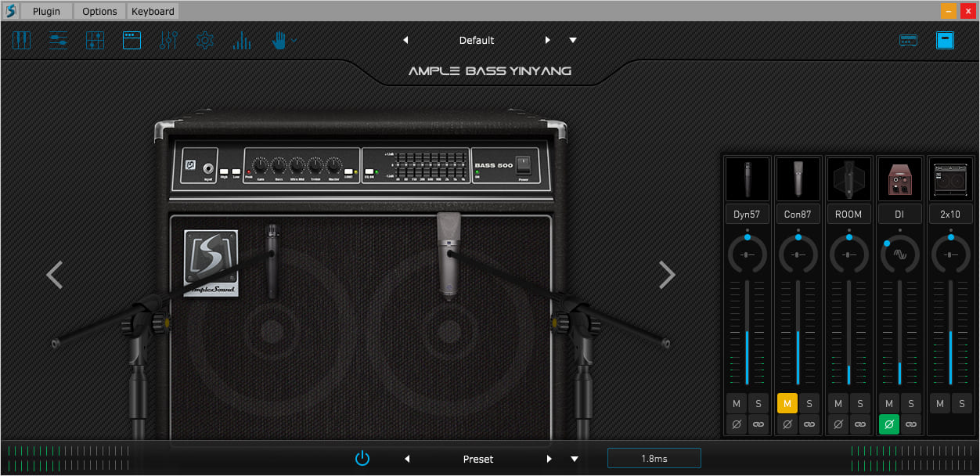The height and width of the screenshot is (476, 980).
Task: Toggle the amp Low button
Action: pos(236,171)
